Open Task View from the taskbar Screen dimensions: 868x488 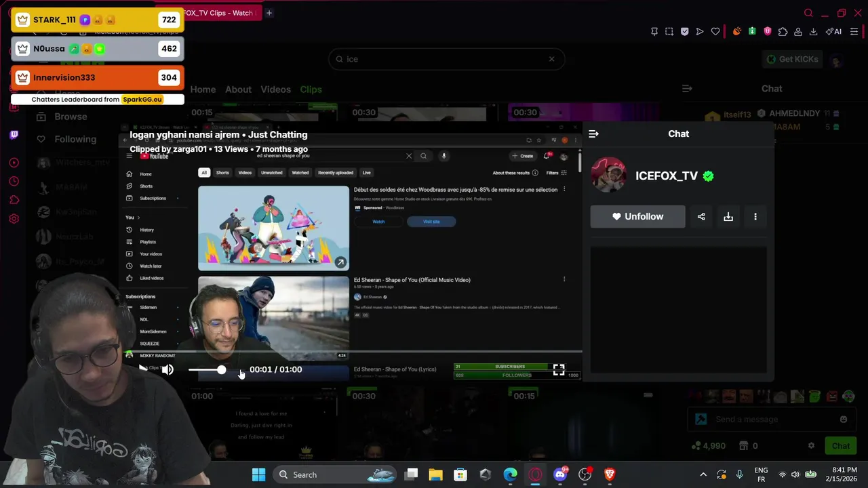tap(411, 474)
